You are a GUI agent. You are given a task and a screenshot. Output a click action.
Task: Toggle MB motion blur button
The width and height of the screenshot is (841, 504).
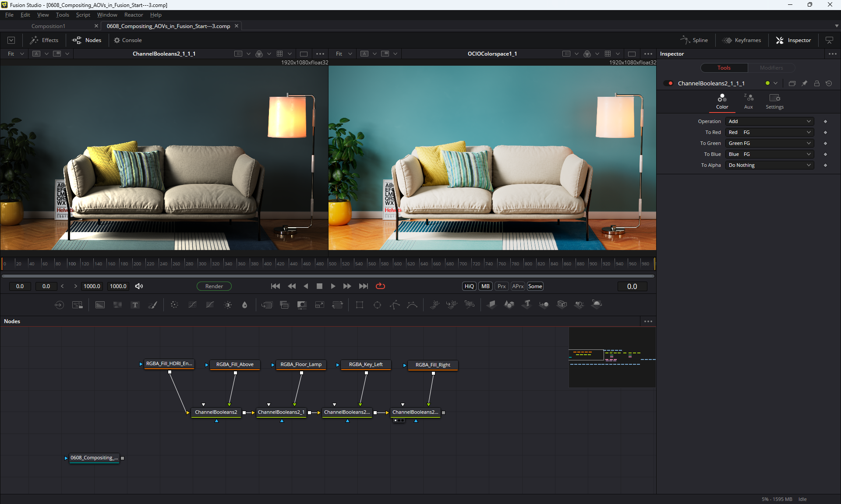485,286
